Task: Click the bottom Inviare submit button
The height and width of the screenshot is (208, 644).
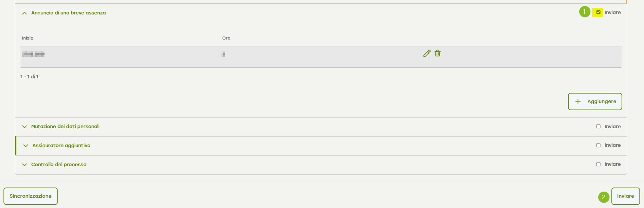Action: click(625, 196)
